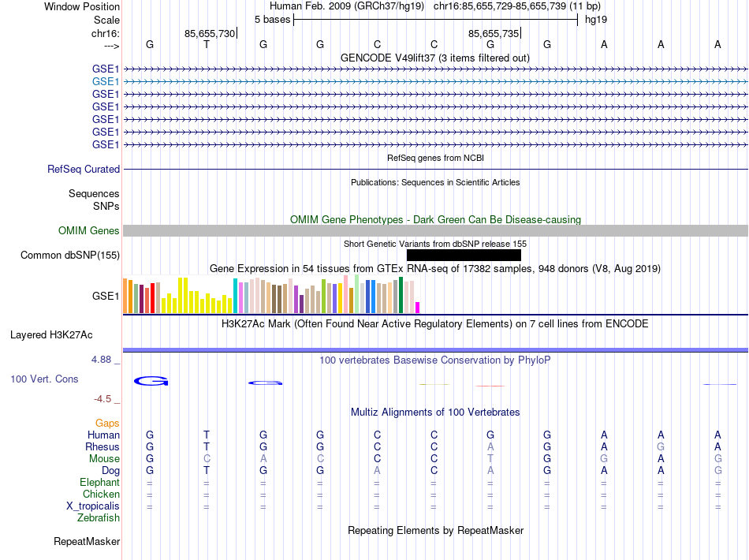
Task: Open Repeating Elements by RepeatMasker title
Action: point(436,530)
